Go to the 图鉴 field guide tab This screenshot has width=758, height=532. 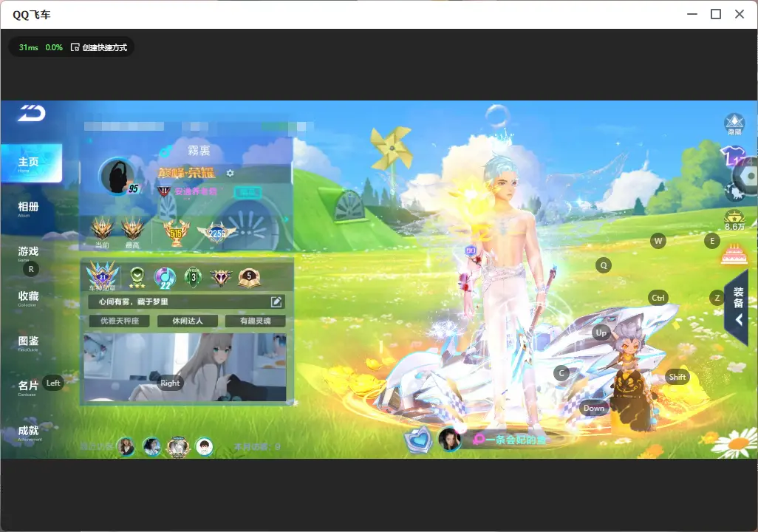[x=28, y=342]
